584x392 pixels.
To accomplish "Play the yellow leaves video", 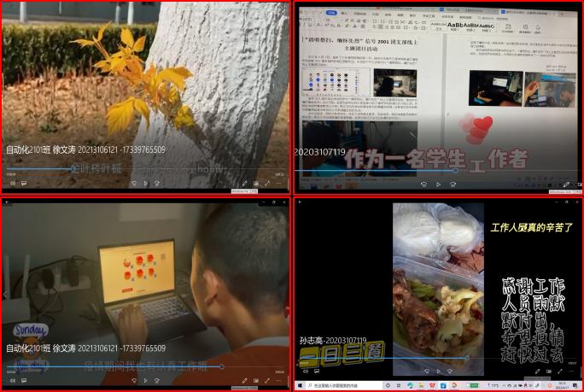I will [x=146, y=184].
